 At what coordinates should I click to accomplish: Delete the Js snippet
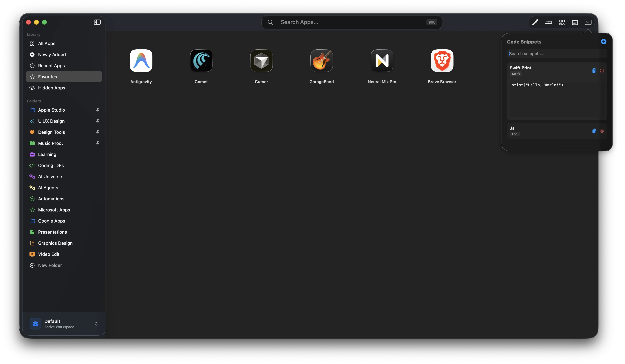(602, 131)
